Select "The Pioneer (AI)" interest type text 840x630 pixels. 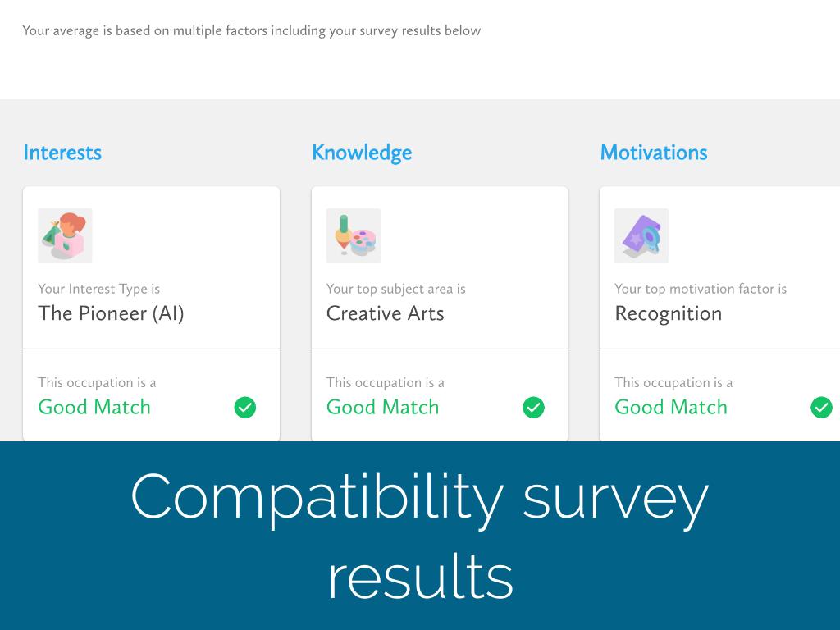tap(111, 313)
